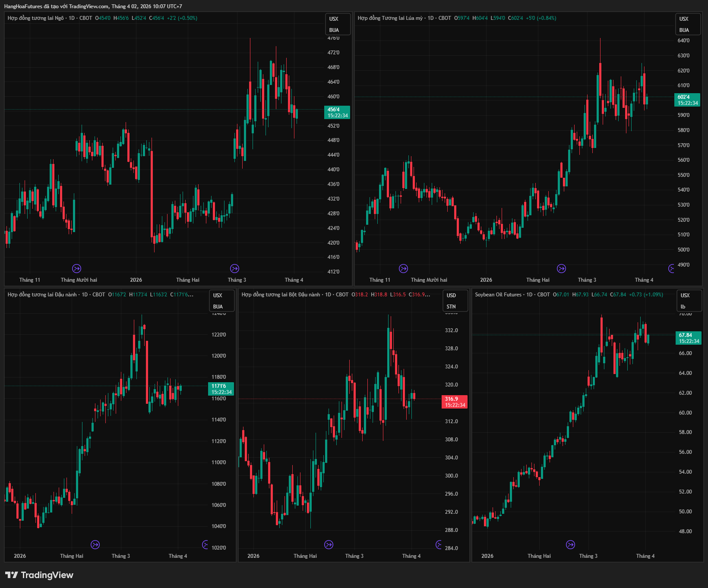This screenshot has width=708, height=588.
Task: Click USX currency label in corn (Ngô) chart
Action: [x=334, y=19]
